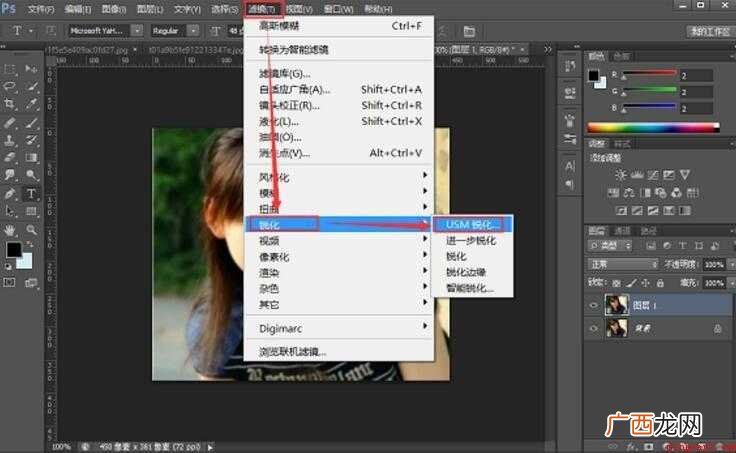Image resolution: width=736 pixels, height=453 pixels.
Task: Select the Path Selection tool
Action: coord(9,211)
